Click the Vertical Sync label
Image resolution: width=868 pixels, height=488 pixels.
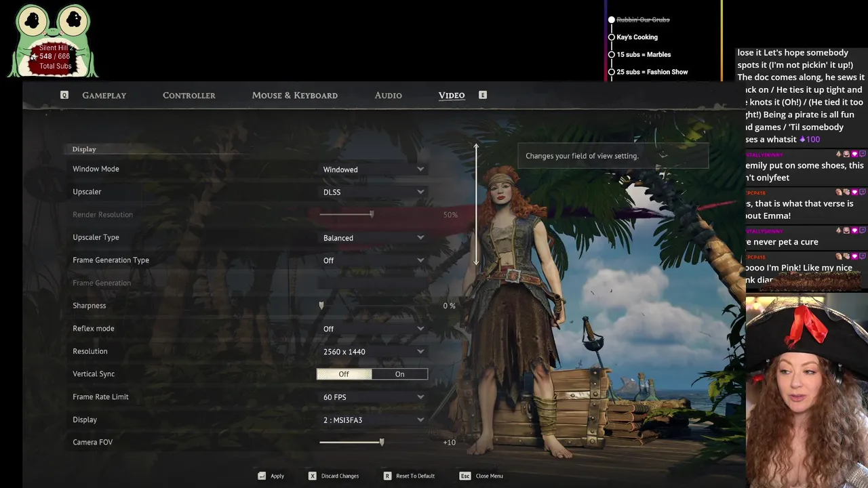(94, 374)
